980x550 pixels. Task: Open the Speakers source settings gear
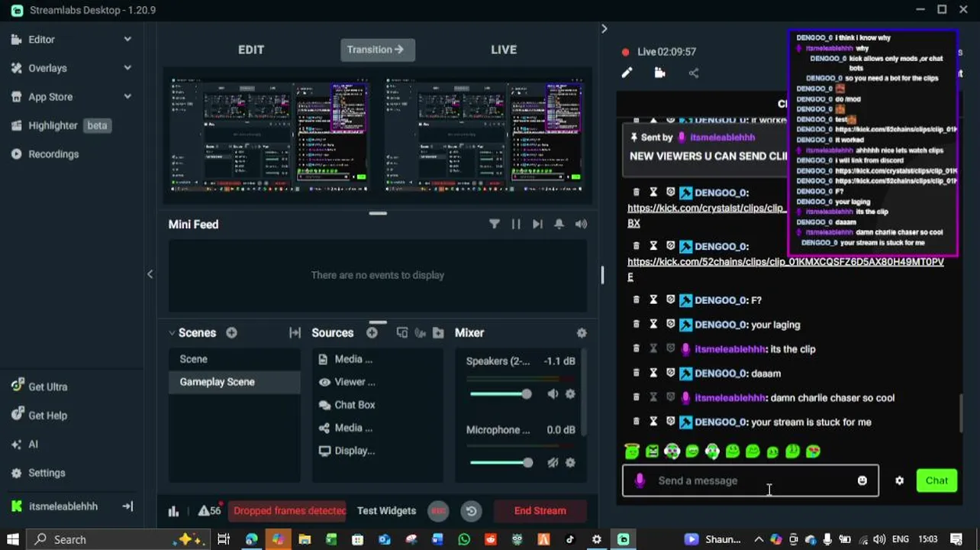pos(570,394)
